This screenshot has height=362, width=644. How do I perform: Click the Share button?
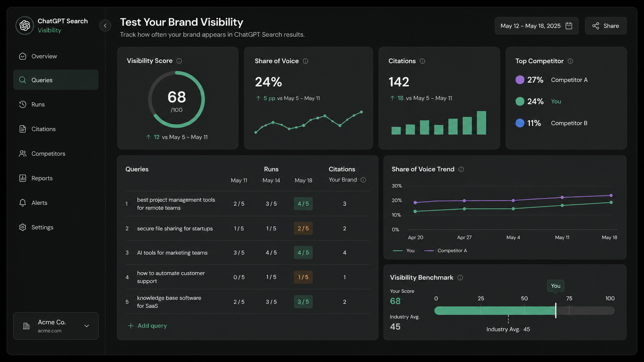(605, 26)
